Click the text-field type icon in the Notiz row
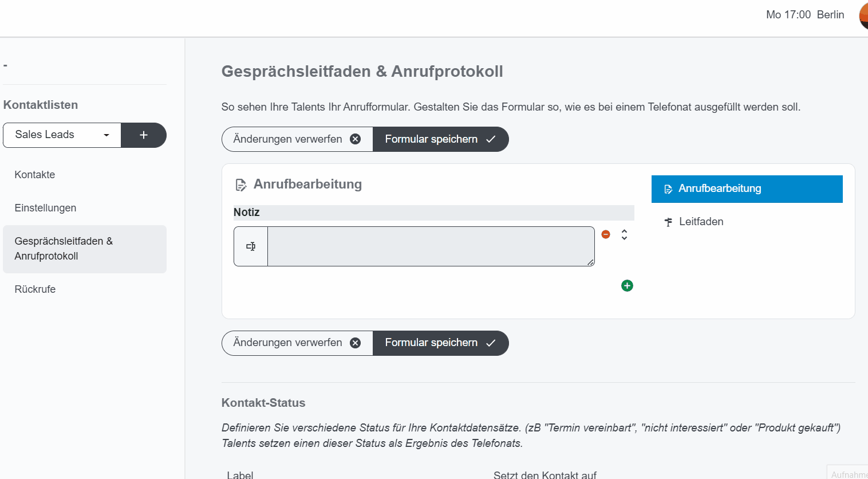The image size is (868, 479). 250,246
